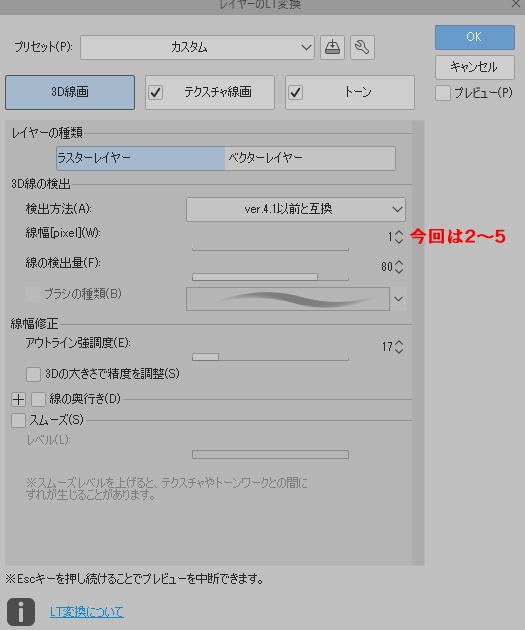Click the save preset icon
This screenshot has width=525, height=630.
point(332,47)
